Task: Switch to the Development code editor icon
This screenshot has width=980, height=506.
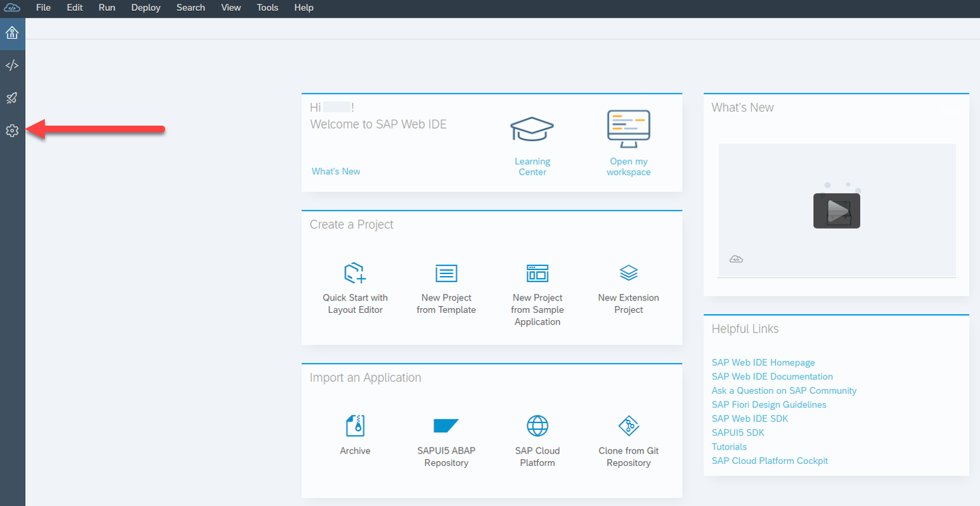Action: 12,65
